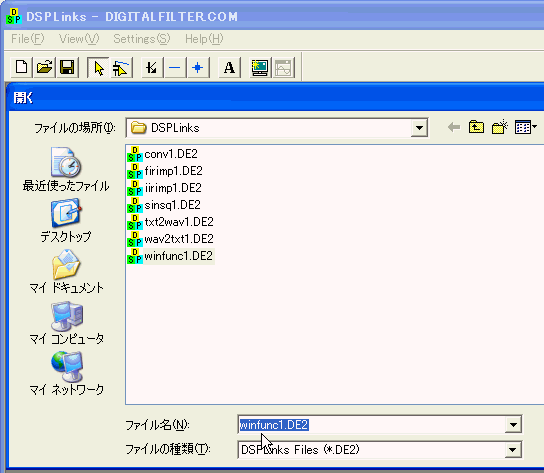Select the arrow pointer tool
Screen dimensions: 544x473
(98, 67)
